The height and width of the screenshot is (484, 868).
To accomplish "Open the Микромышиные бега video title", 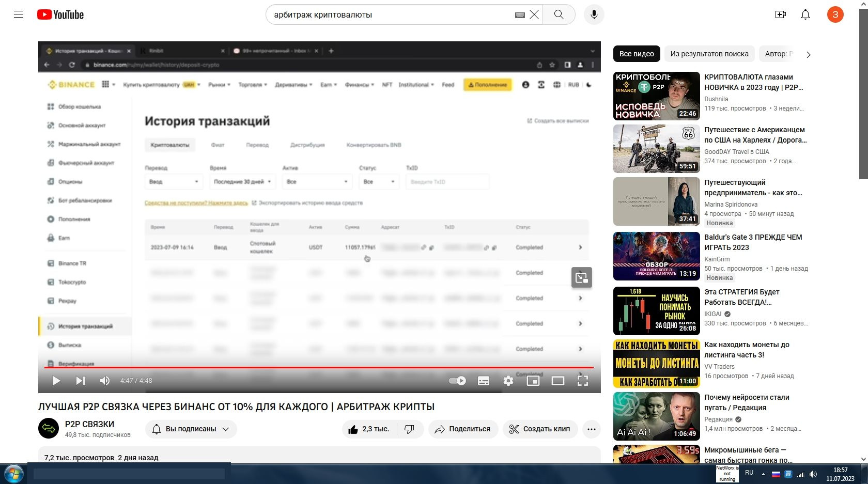I will pyautogui.click(x=749, y=455).
